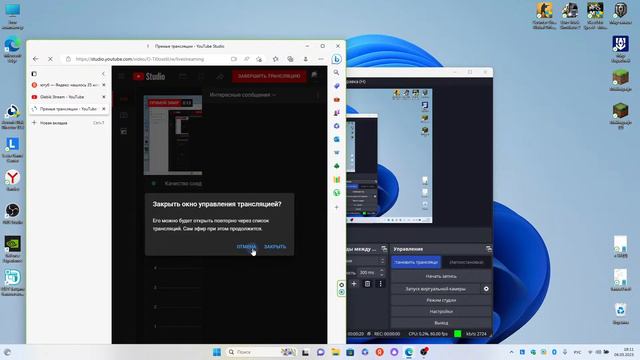Open the YouTube Studio hamburger menu
The width and height of the screenshot is (640, 360).
point(121,76)
